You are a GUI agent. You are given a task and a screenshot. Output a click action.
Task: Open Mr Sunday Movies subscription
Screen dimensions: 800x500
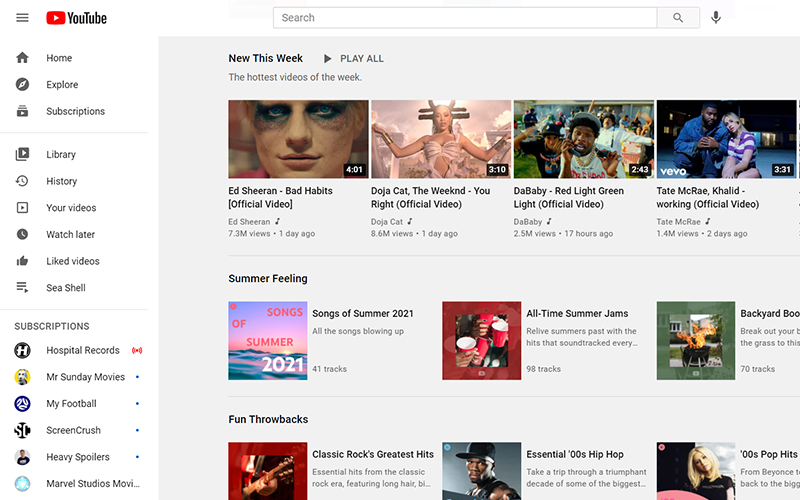74,377
